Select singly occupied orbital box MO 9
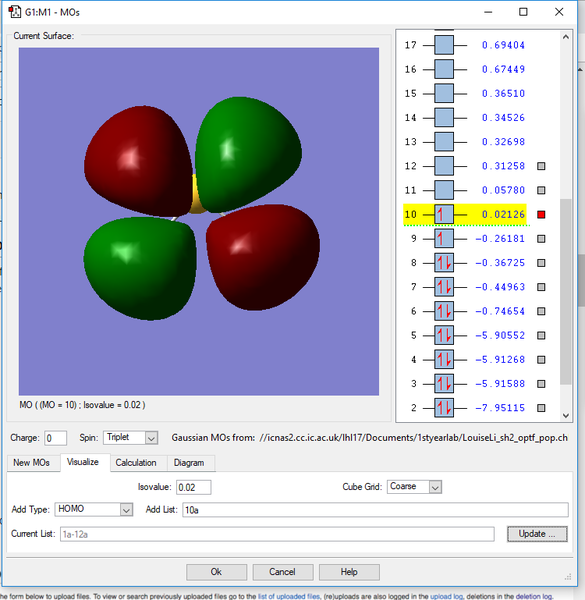The width and height of the screenshot is (585, 600). (444, 239)
